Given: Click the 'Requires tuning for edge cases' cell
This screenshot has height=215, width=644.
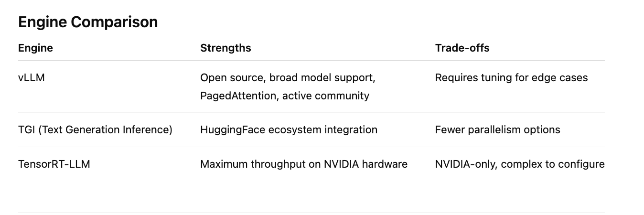Looking at the screenshot, I should click(x=511, y=77).
